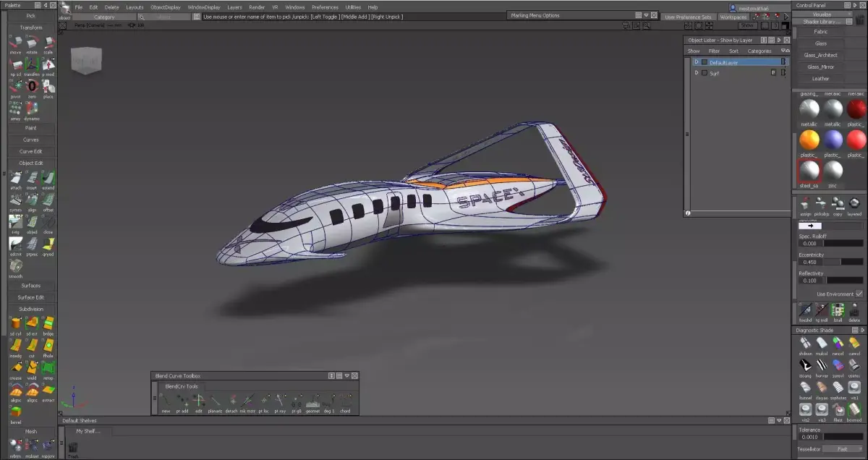Viewport: 868px width, 460px height.
Task: Adjust the Reflectivity slider
Action: pos(843,280)
